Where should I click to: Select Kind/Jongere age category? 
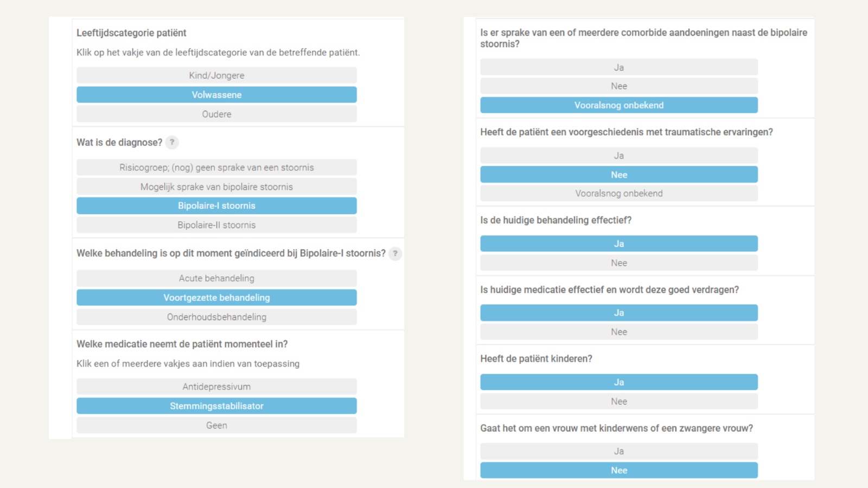216,75
